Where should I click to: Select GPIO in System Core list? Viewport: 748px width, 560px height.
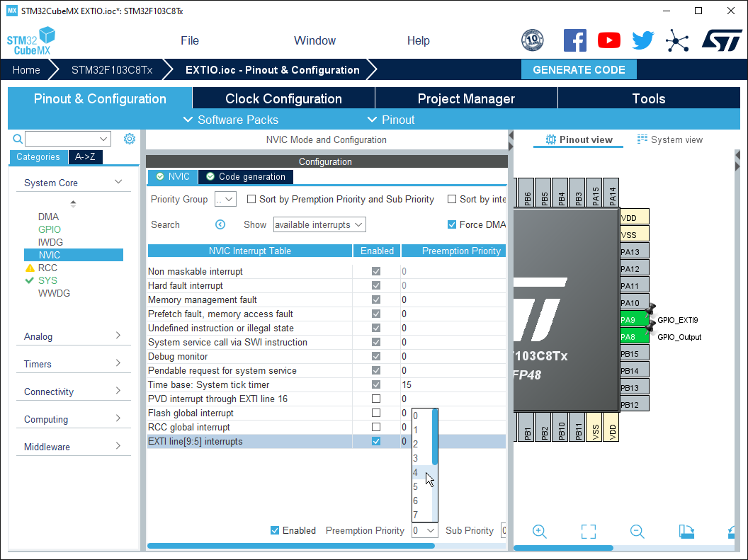click(x=50, y=229)
